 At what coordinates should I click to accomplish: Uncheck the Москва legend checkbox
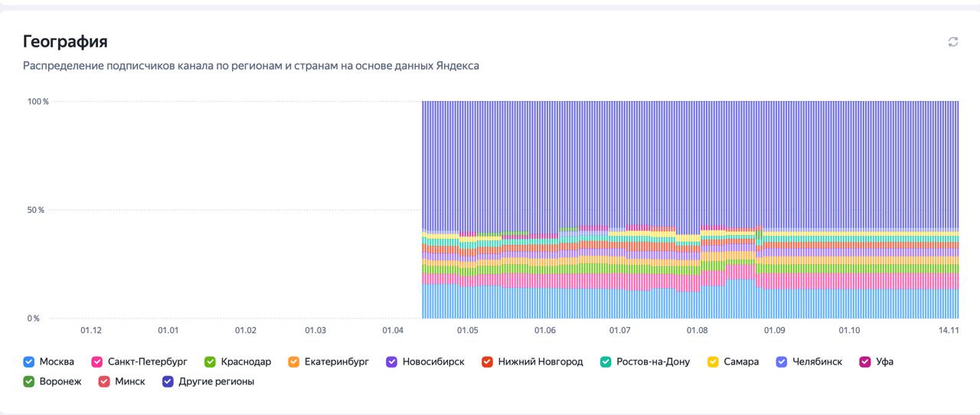coord(29,361)
